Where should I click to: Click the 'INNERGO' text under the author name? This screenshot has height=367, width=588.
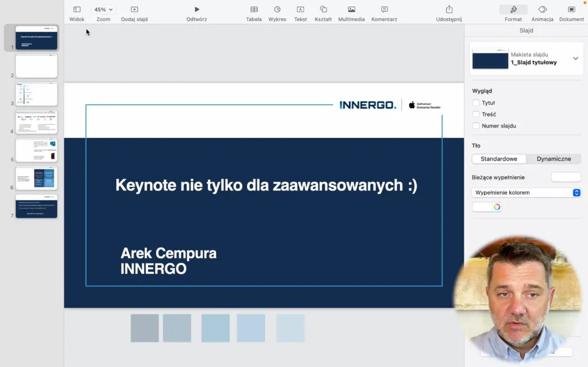click(153, 269)
